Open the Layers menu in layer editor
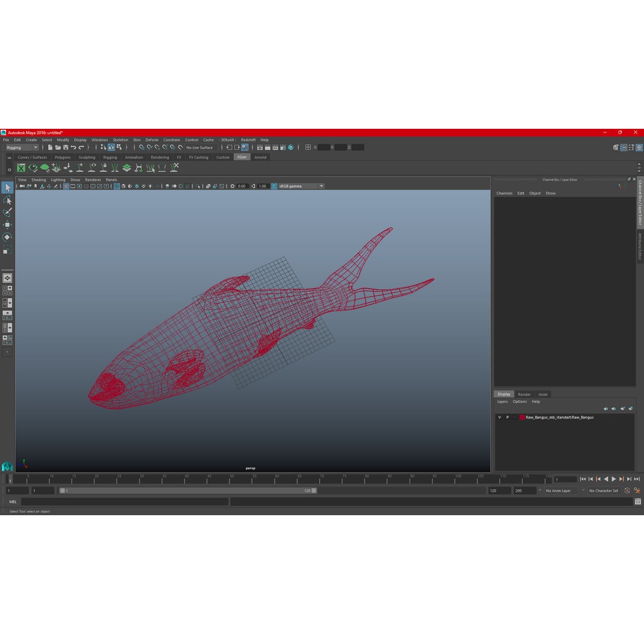 (x=502, y=402)
